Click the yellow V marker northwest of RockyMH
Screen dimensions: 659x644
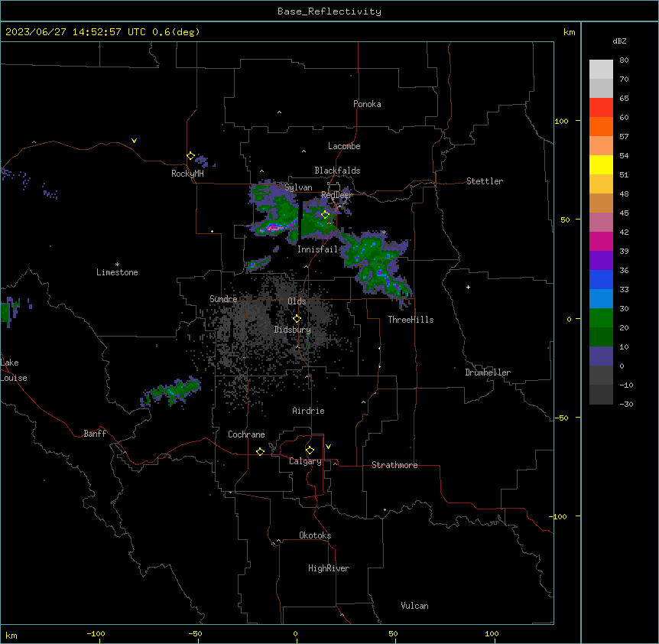(x=134, y=141)
